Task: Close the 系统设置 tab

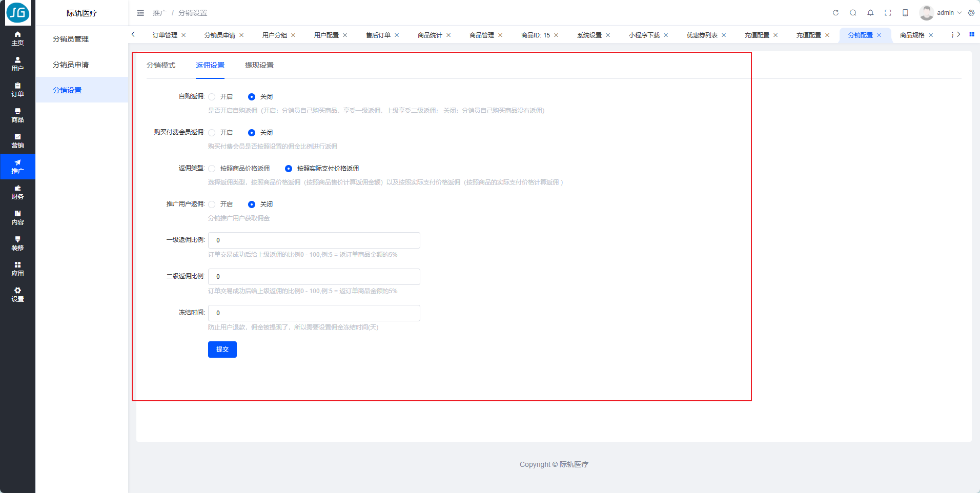Action: click(x=608, y=35)
